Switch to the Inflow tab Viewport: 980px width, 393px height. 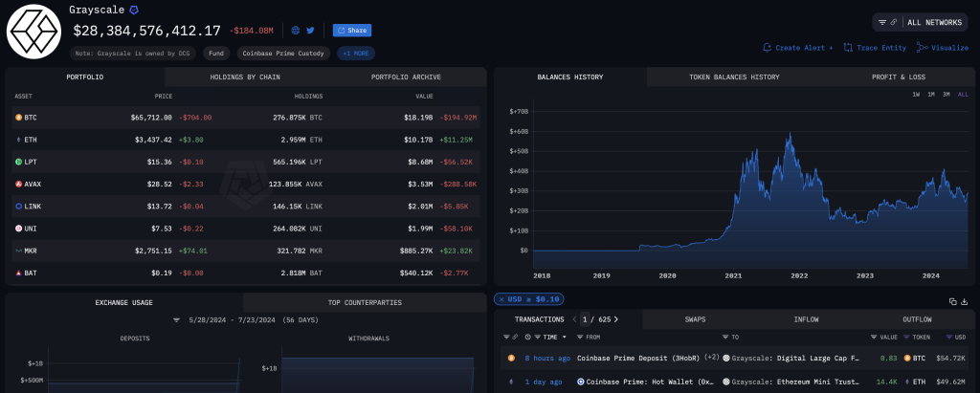point(806,319)
